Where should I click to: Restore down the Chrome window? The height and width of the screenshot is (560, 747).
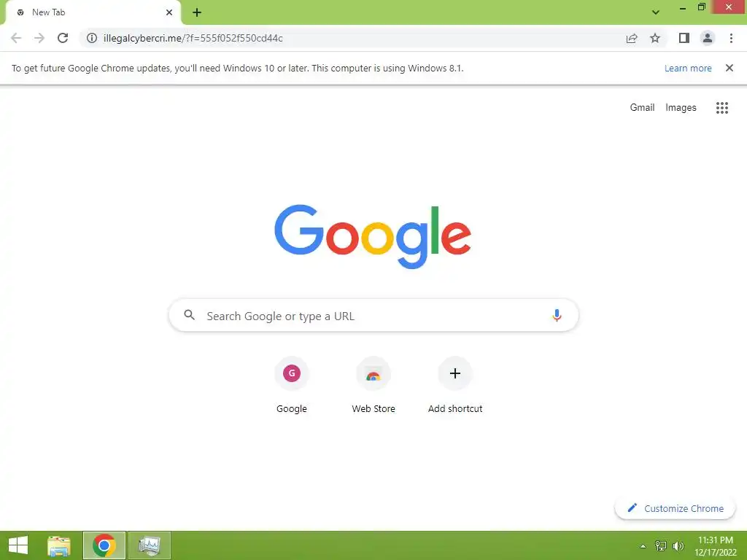[x=702, y=7]
